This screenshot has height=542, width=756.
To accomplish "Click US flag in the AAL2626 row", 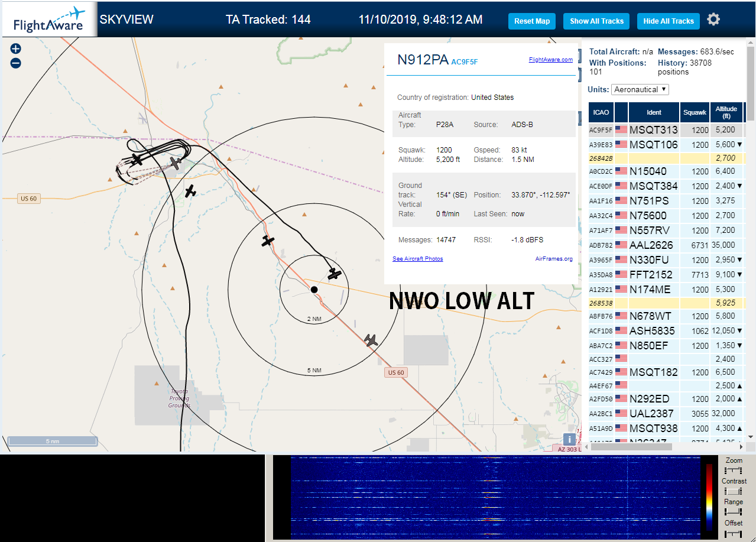I will coord(621,245).
